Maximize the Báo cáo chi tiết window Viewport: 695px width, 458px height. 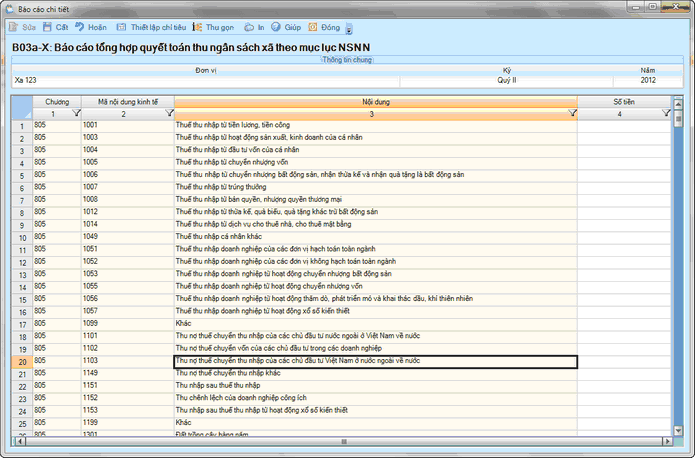pos(652,7)
